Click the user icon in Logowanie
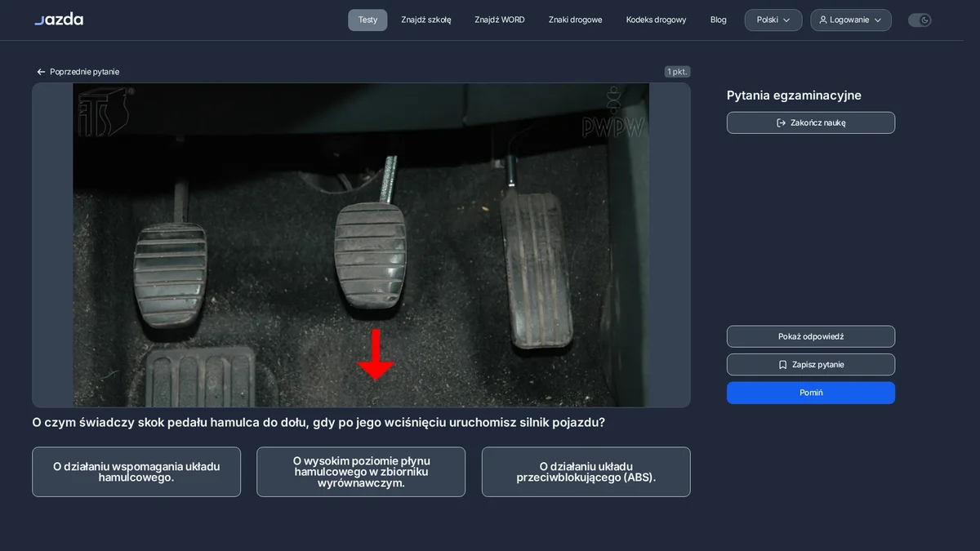980x551 pixels. pyautogui.click(x=823, y=20)
